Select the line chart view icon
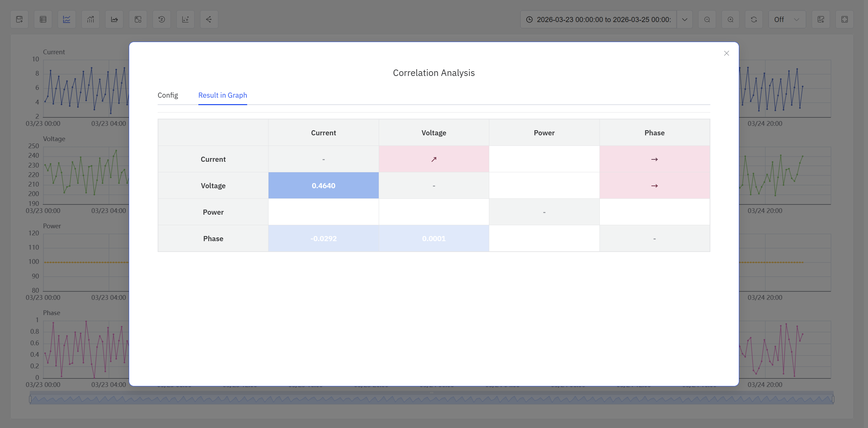Viewport: 868px width, 428px height. 66,19
